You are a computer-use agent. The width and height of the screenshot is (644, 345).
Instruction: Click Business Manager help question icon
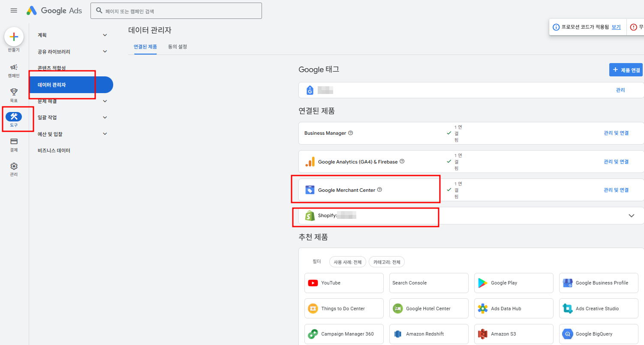click(351, 133)
